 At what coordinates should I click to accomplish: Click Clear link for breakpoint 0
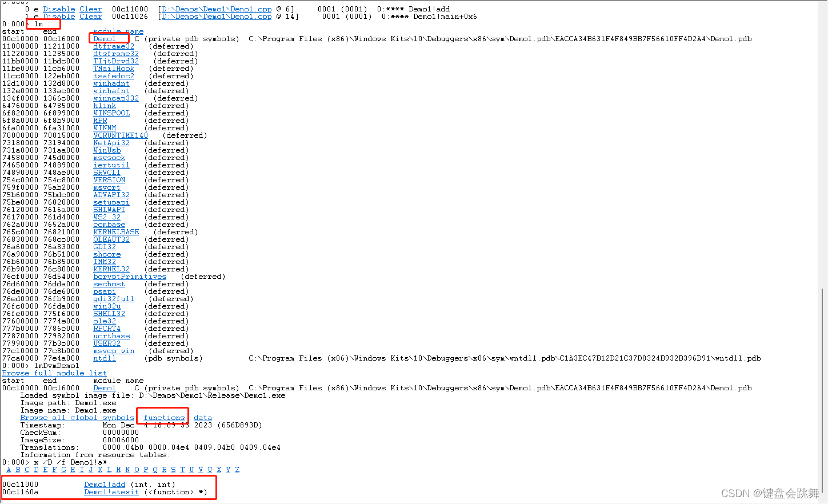[x=91, y=9]
